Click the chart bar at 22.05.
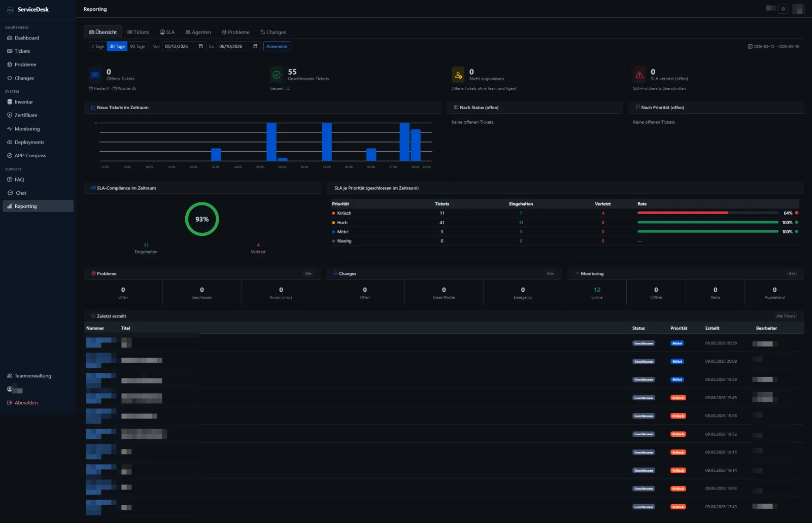Screen dimensions: 812x523 [216, 155]
